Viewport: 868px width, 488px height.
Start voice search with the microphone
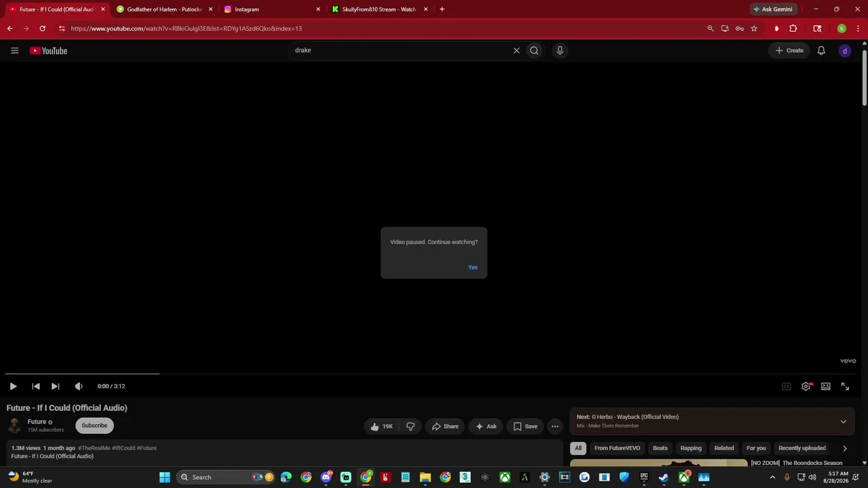coord(559,50)
